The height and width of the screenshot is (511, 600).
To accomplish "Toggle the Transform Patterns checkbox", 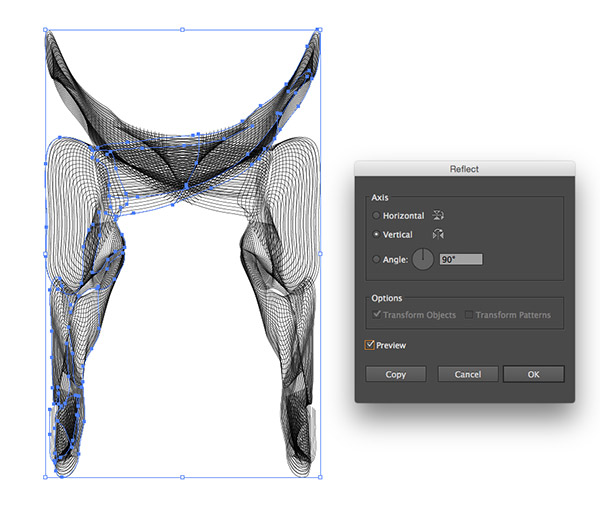I will (468, 315).
